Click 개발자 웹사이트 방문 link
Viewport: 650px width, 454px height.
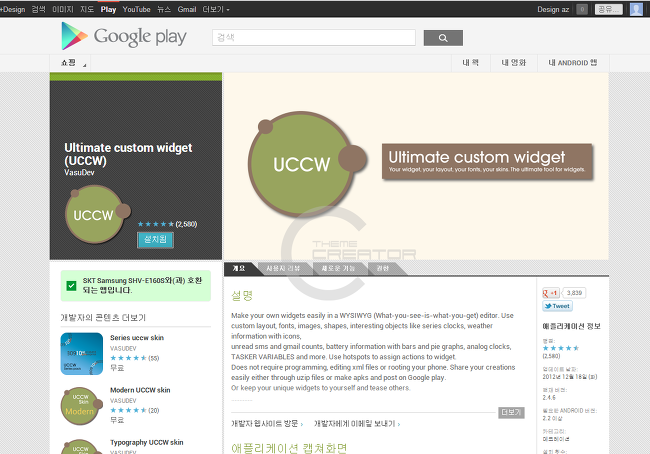267,423
